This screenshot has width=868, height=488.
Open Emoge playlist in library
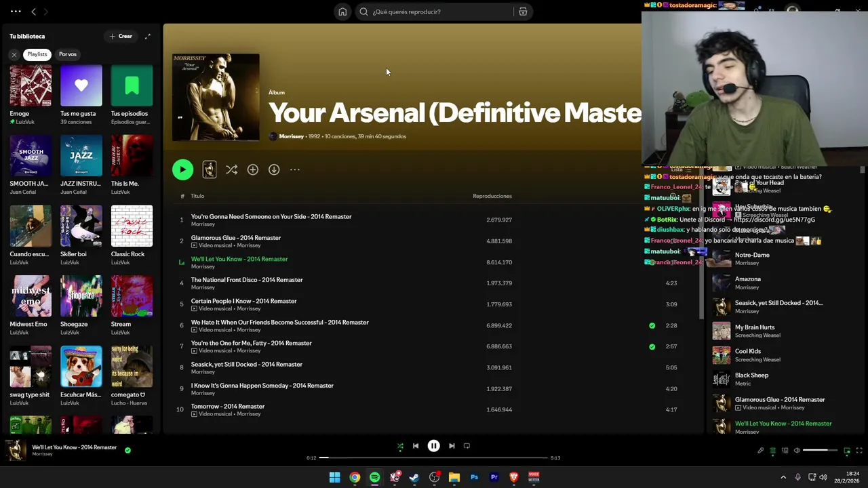pyautogui.click(x=31, y=95)
